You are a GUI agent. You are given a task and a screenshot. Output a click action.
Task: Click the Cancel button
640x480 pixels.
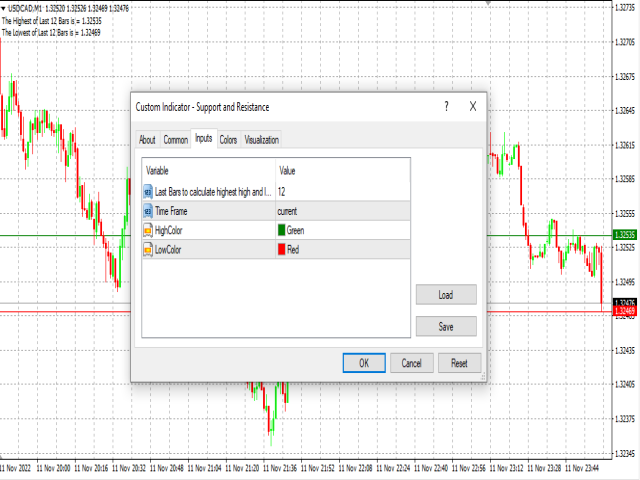click(411, 363)
